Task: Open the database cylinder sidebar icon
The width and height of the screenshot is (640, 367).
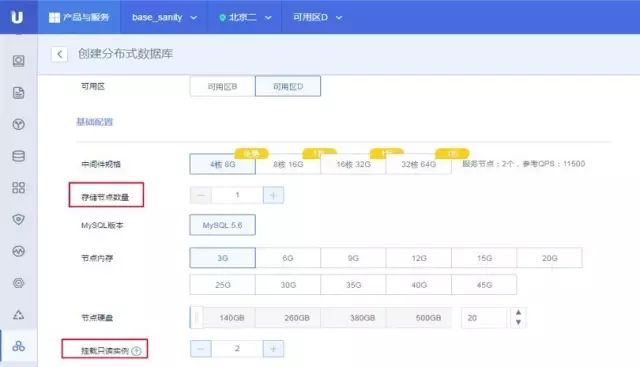Action: (x=18, y=156)
